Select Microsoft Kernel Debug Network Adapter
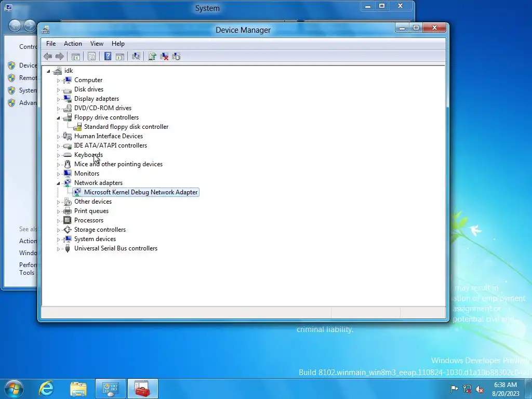 [x=141, y=192]
